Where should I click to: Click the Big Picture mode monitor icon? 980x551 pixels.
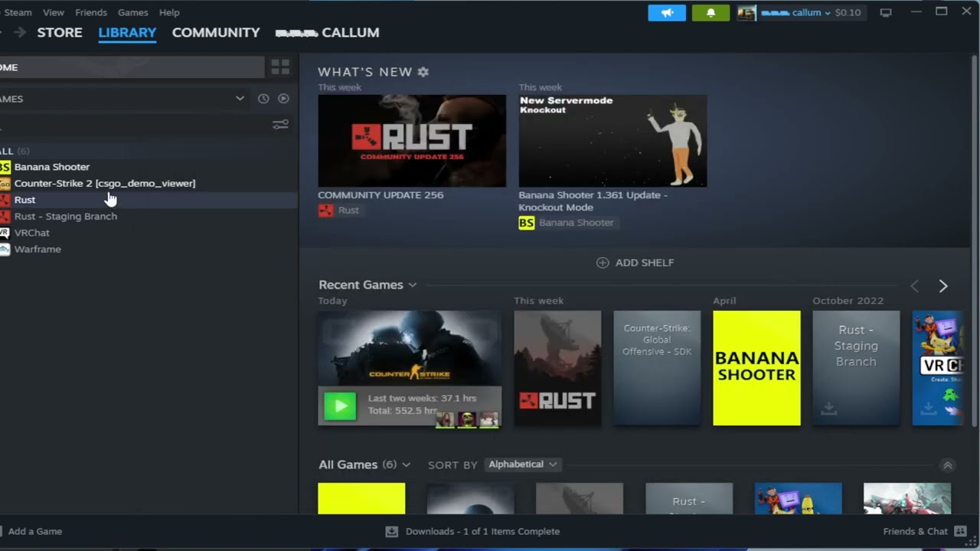pyautogui.click(x=886, y=13)
